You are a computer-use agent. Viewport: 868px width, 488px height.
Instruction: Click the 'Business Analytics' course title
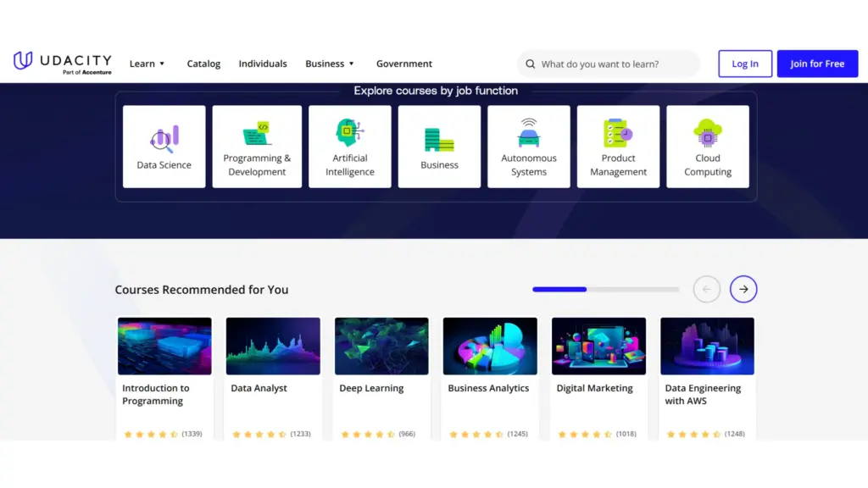tap(488, 388)
